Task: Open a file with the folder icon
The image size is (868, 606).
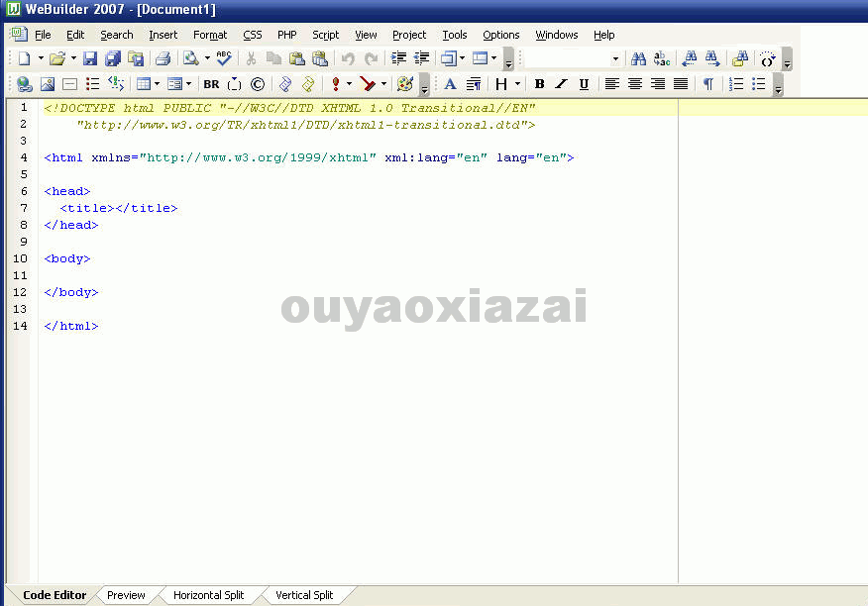Action: pyautogui.click(x=56, y=58)
